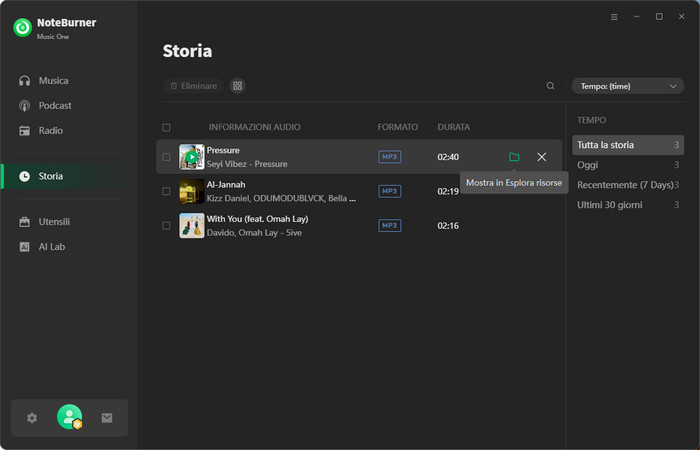
Task: Select Recentemente (7 Days) filter
Action: [628, 185]
